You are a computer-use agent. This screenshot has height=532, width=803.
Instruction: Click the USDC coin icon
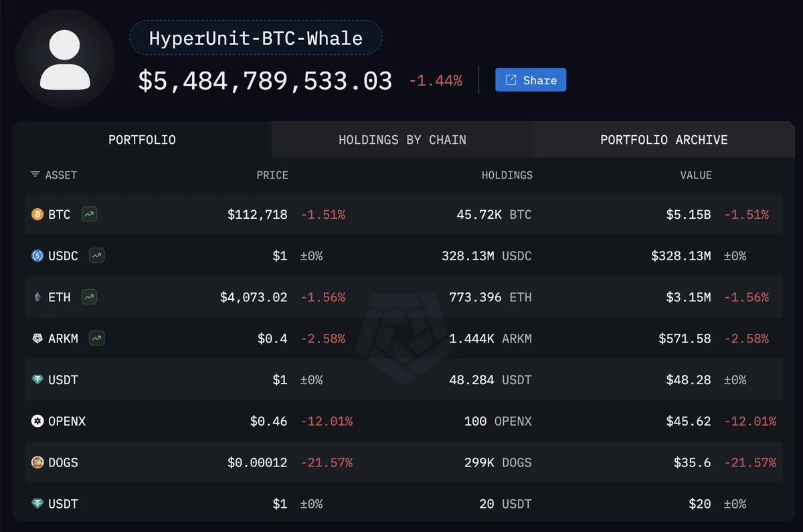click(37, 256)
